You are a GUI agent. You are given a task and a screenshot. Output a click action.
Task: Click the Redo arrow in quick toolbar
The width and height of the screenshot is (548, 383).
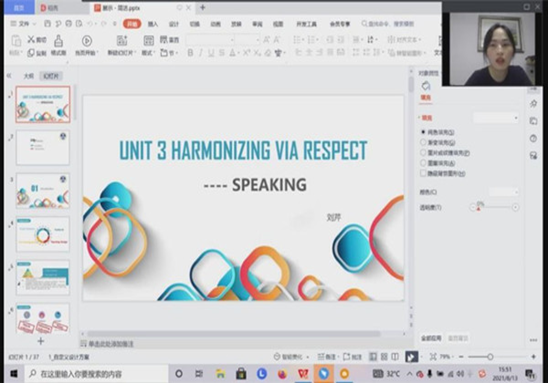coord(104,24)
